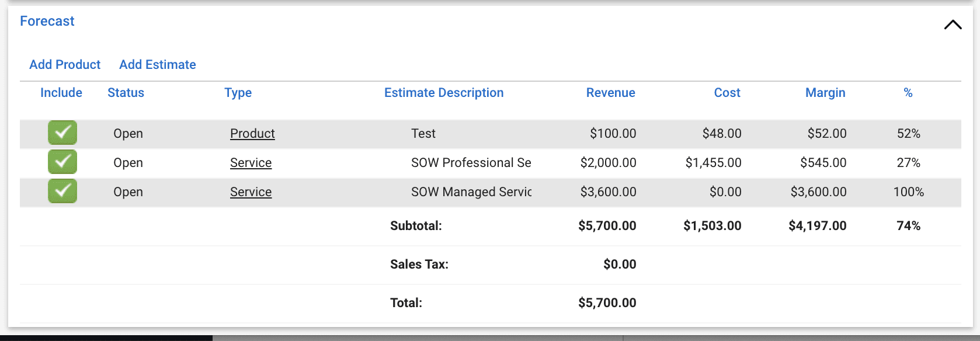
Task: Sort by the Revenue column header
Action: (x=611, y=92)
